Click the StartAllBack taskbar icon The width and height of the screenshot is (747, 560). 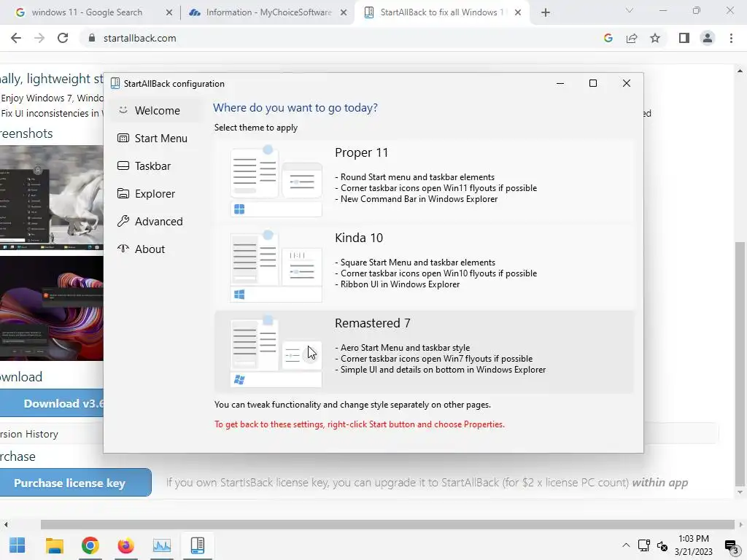click(x=197, y=545)
